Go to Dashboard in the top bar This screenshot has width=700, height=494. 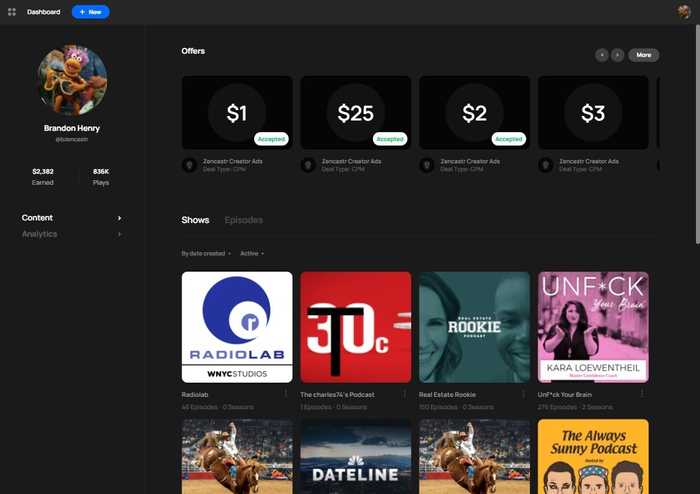coord(43,12)
